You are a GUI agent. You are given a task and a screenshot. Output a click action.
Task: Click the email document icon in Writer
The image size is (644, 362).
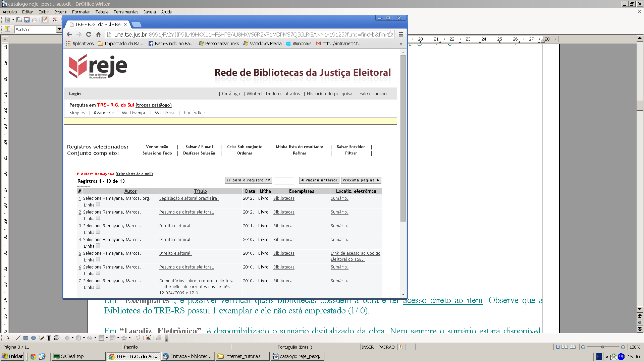pos(35,20)
